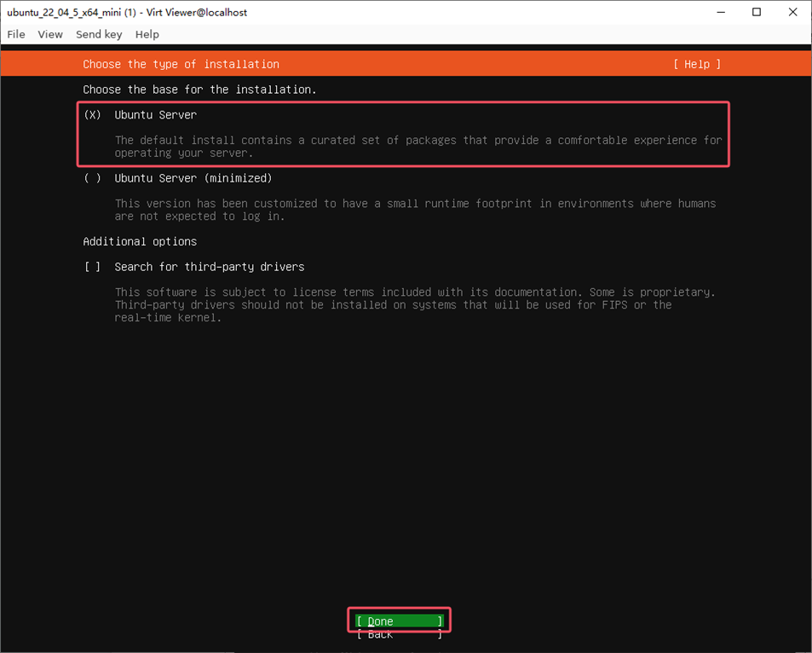The image size is (812, 653).
Task: Select the Ubuntu Server (minimized) radio marker
Action: [93, 178]
